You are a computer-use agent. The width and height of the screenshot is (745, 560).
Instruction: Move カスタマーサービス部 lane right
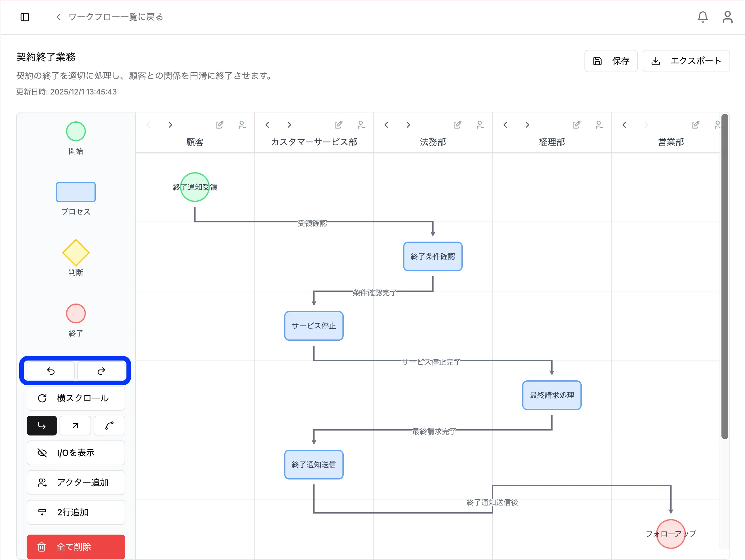point(289,125)
